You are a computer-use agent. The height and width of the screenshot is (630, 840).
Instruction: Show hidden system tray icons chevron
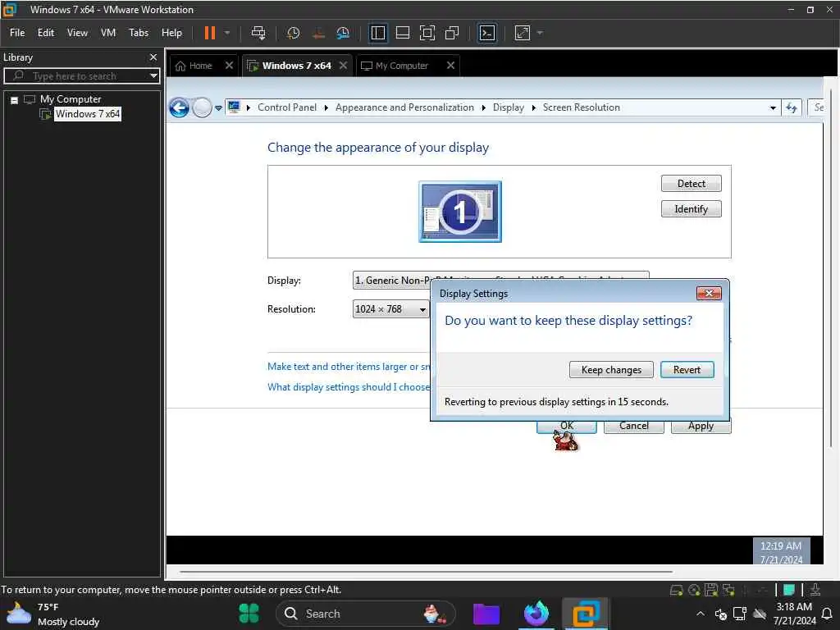pyautogui.click(x=701, y=614)
